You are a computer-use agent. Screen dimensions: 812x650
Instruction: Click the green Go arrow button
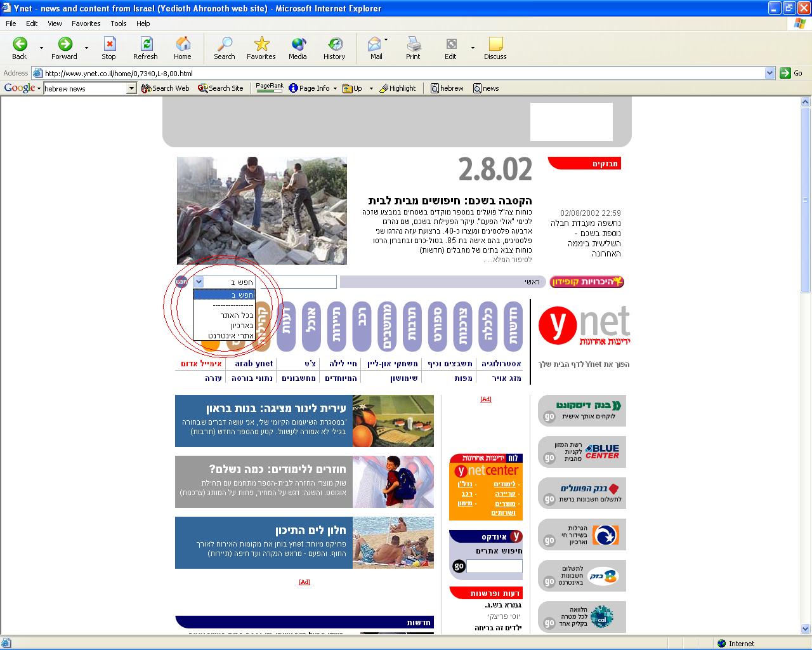tap(785, 73)
